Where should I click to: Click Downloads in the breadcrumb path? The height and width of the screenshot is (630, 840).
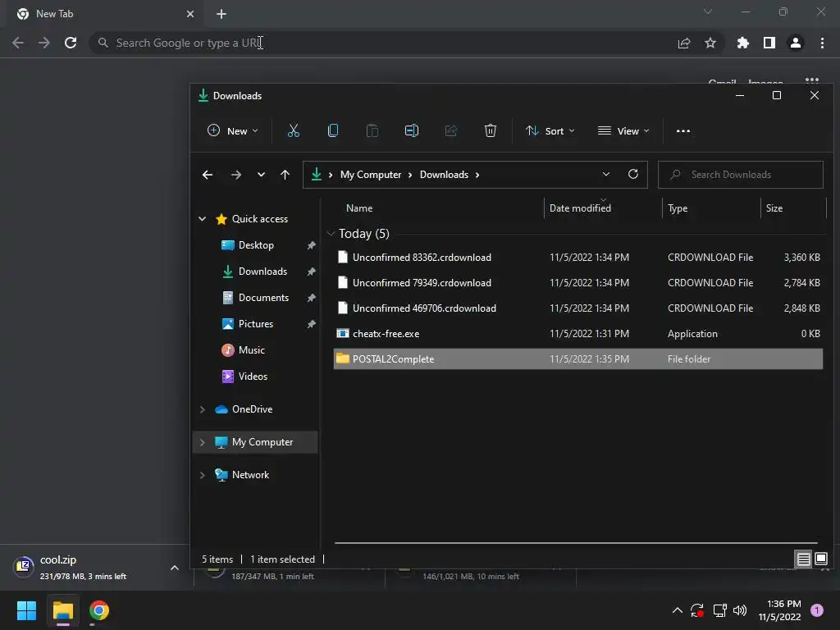point(444,175)
